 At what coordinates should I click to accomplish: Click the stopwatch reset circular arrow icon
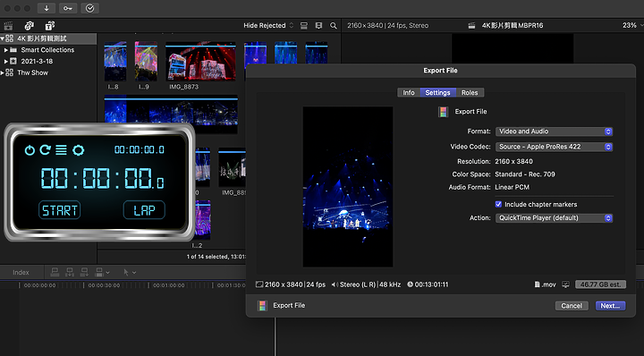[46, 150]
